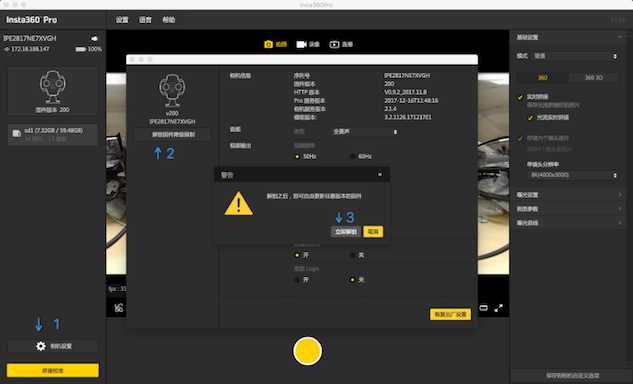This screenshot has width=633, height=384.
Task: Open the 设置 menu
Action: click(122, 20)
